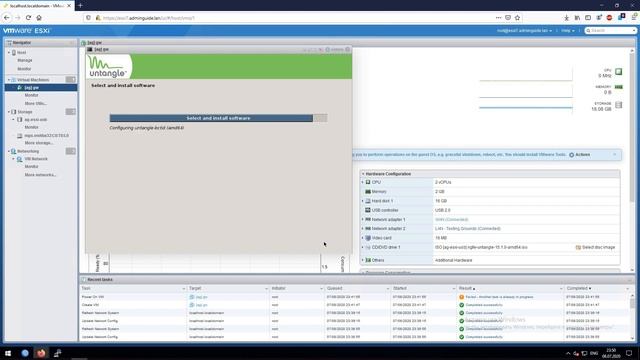Viewport: 640px width, 360px height.
Task: Open Windows notification center
Action: (629, 353)
